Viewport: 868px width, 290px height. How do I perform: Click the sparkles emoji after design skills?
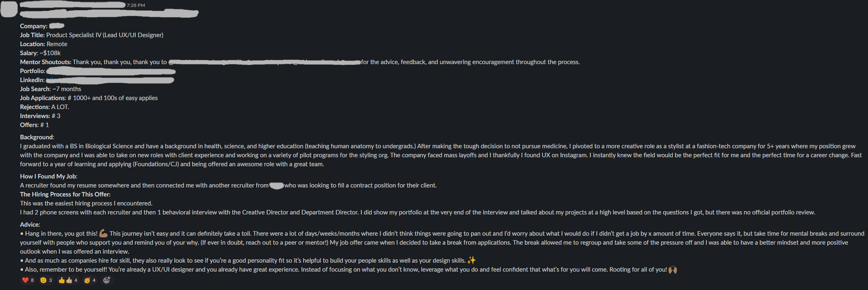pos(471,261)
